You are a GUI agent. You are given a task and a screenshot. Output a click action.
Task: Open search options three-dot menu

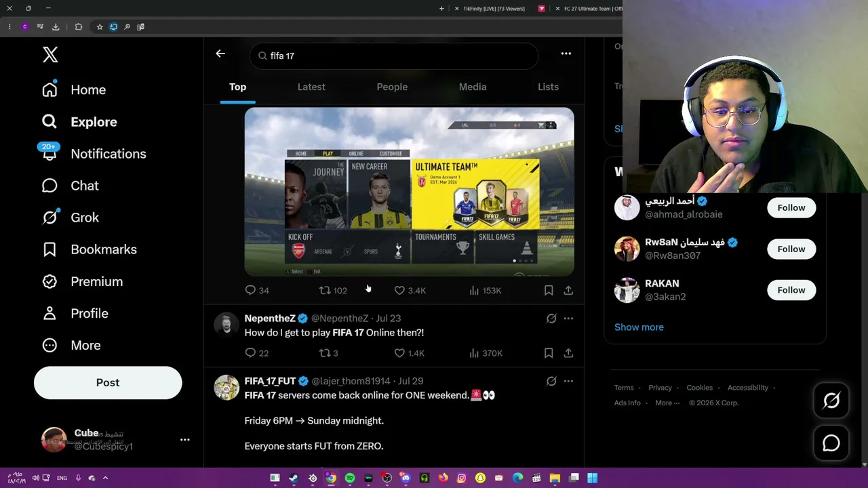point(566,54)
